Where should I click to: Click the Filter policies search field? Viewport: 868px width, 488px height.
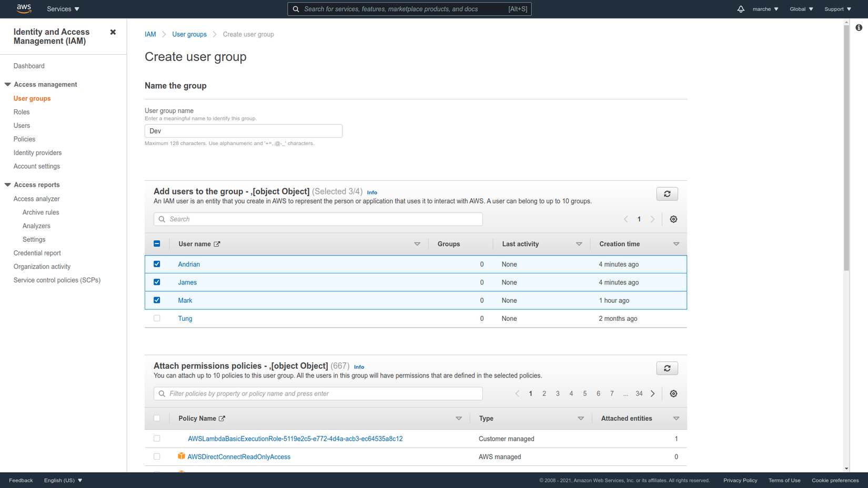[318, 394]
